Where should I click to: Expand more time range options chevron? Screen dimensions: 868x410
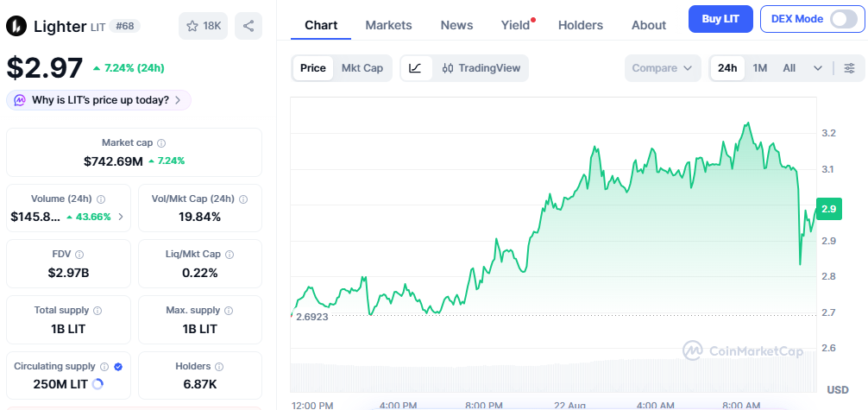tap(818, 68)
